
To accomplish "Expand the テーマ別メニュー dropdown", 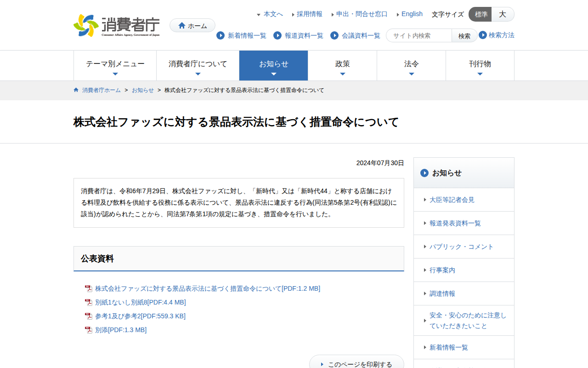I will tap(115, 65).
